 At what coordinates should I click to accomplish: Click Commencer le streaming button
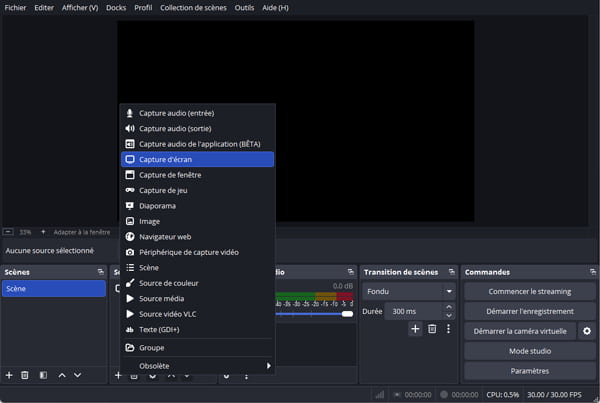click(529, 291)
